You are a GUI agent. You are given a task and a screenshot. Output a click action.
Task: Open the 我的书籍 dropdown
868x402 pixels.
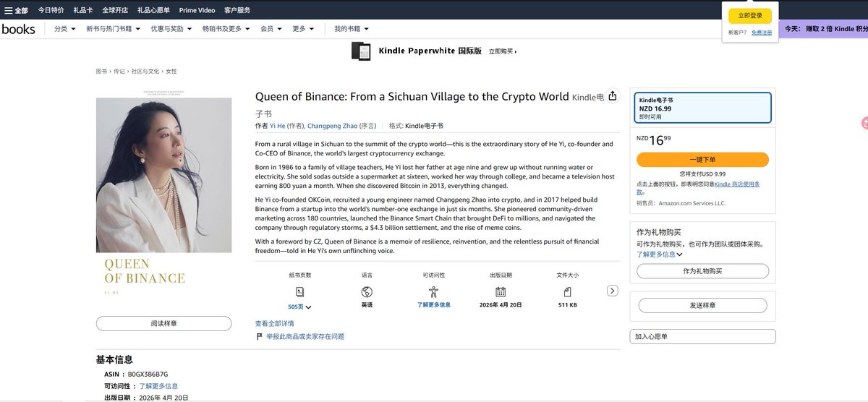352,29
